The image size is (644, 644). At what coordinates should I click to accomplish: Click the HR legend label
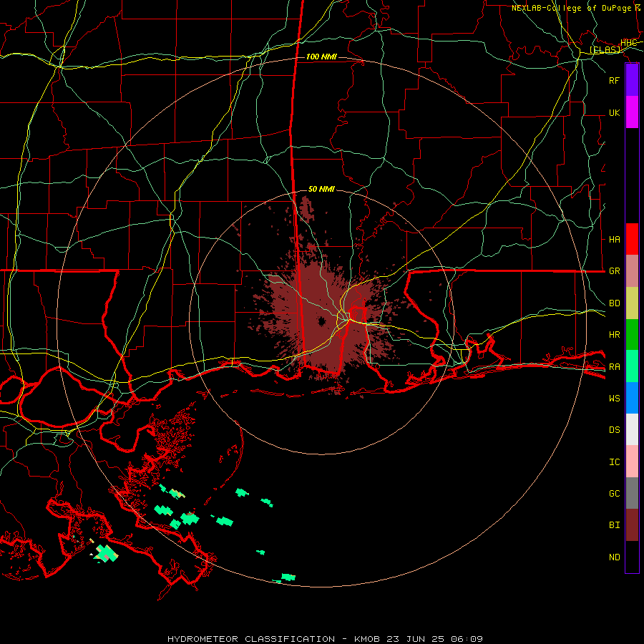(614, 334)
